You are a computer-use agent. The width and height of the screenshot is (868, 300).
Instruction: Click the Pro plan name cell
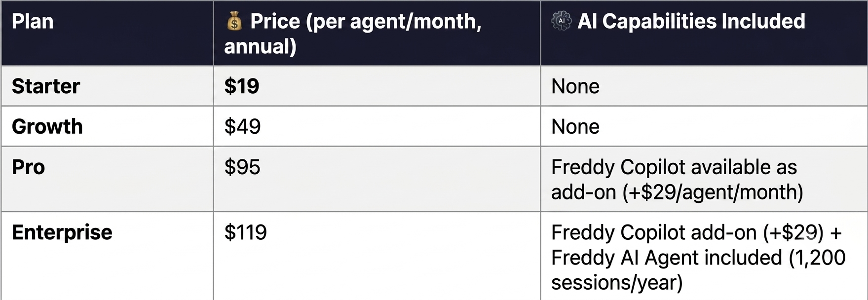point(107,179)
